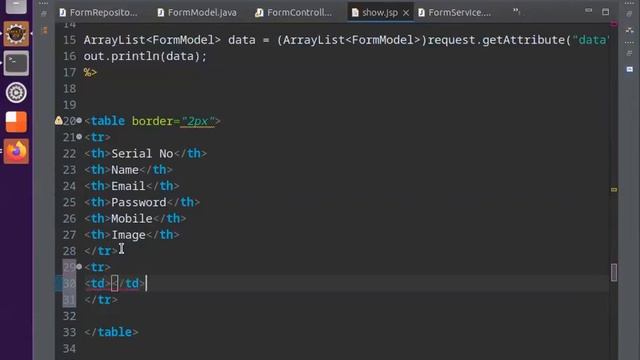Screen dimensions: 640x360
Task: Click line number 16 in the gutter
Action: tap(69, 56)
